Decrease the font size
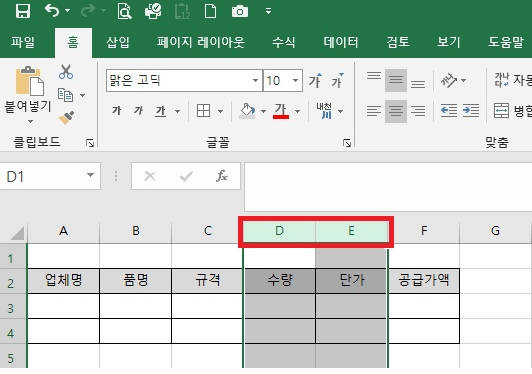Viewport: 532px width, 374px height. click(x=337, y=81)
